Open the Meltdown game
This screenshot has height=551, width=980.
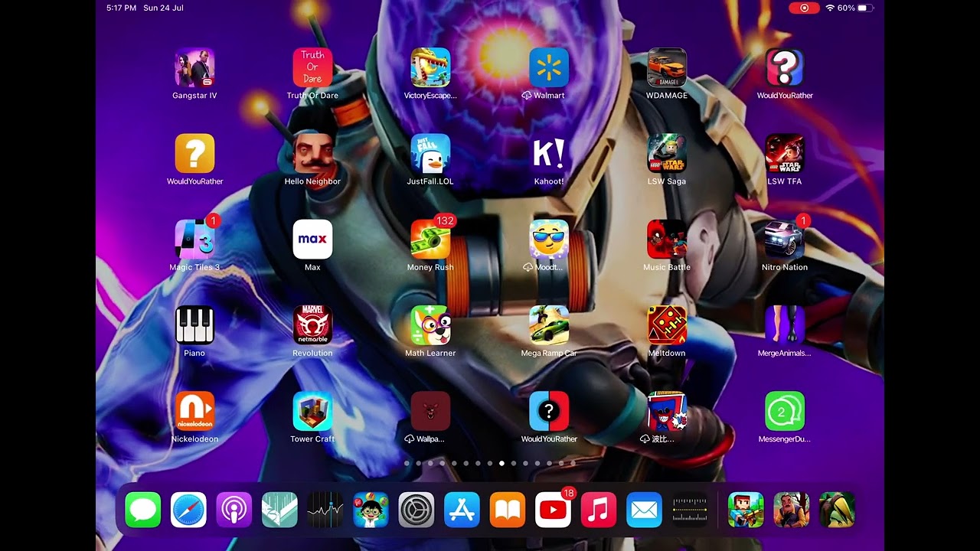click(667, 324)
